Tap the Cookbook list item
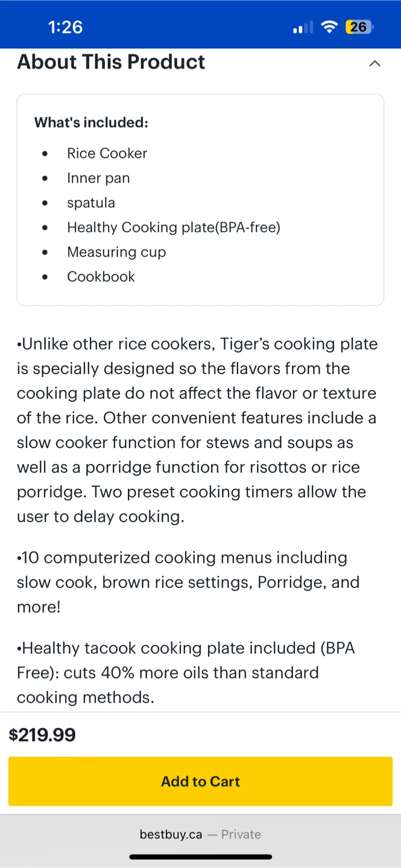The image size is (401, 868). (101, 277)
